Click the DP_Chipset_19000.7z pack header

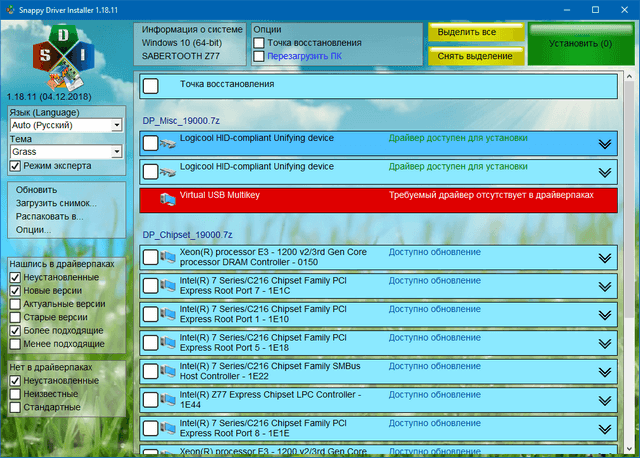tap(187, 235)
